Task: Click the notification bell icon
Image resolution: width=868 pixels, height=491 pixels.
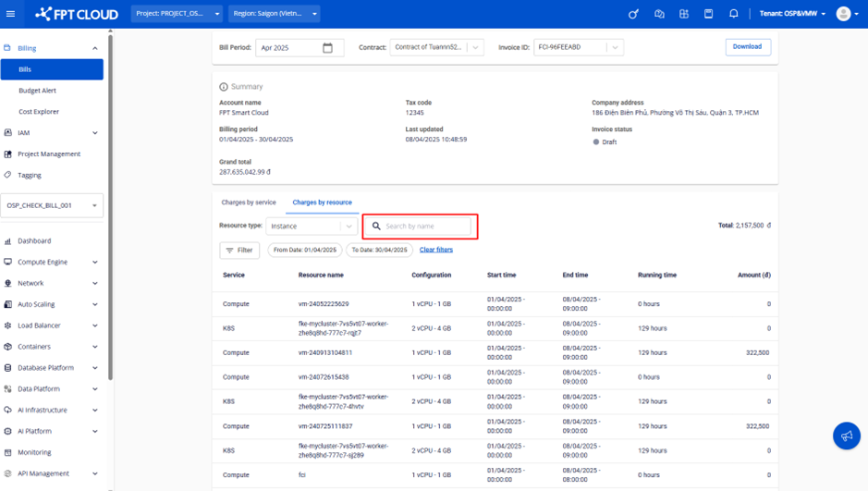Action: tap(733, 14)
